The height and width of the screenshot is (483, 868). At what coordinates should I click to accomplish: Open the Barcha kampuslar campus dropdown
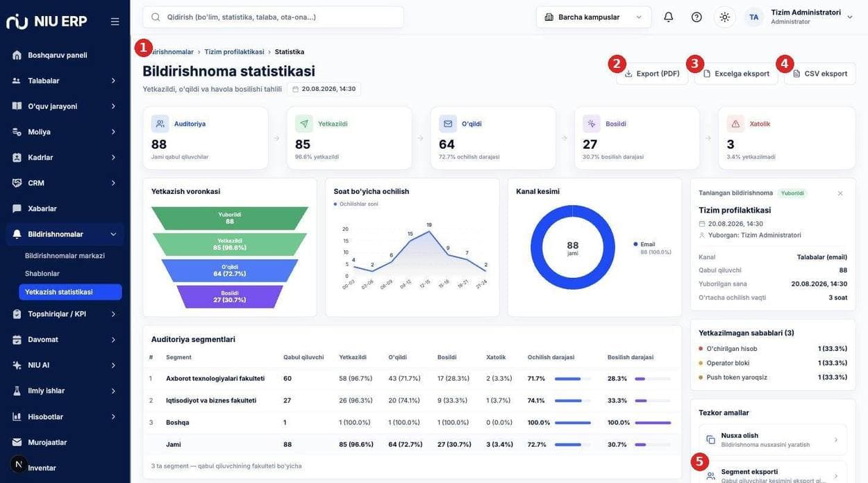[x=594, y=17]
